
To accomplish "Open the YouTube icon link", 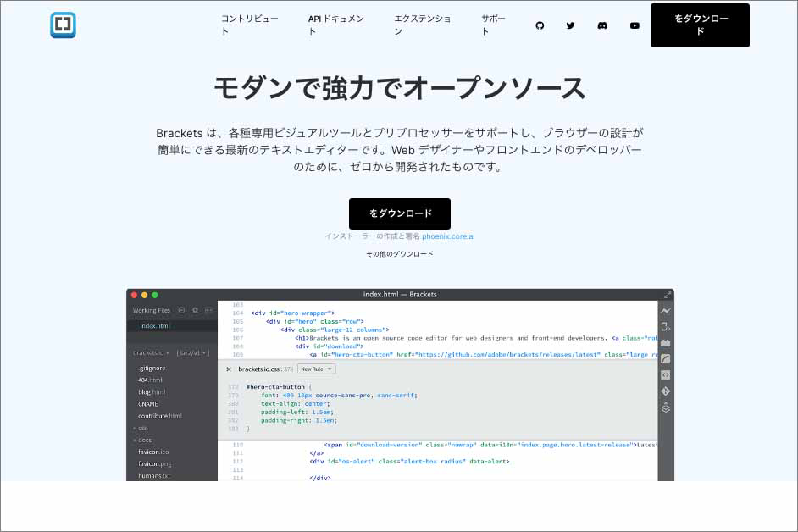I will point(635,25).
